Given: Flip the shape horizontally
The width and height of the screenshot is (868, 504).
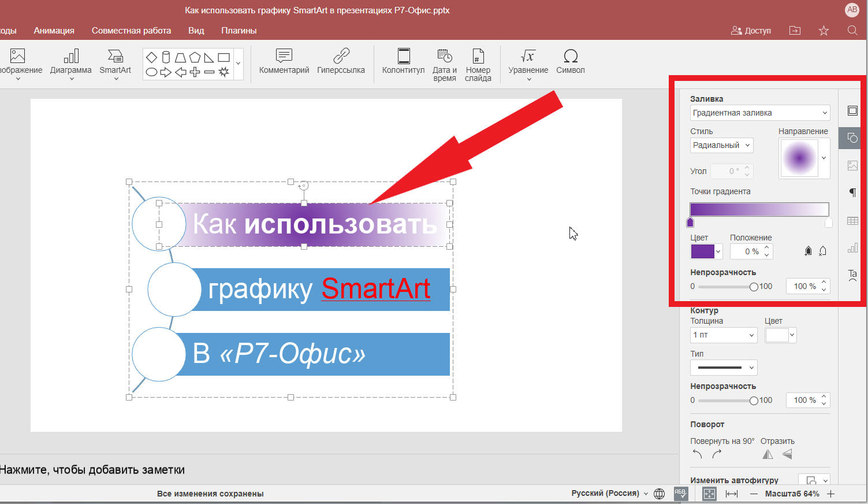Looking at the screenshot, I should coord(768,454).
